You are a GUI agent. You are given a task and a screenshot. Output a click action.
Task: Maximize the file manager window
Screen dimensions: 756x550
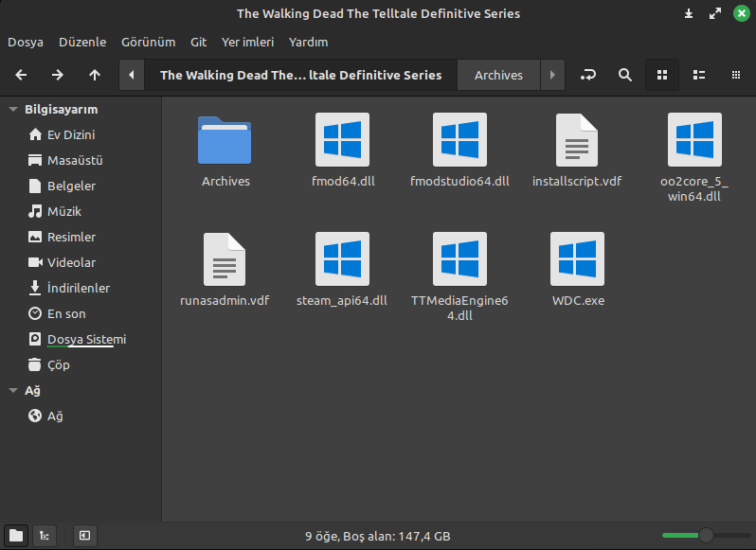click(x=715, y=13)
